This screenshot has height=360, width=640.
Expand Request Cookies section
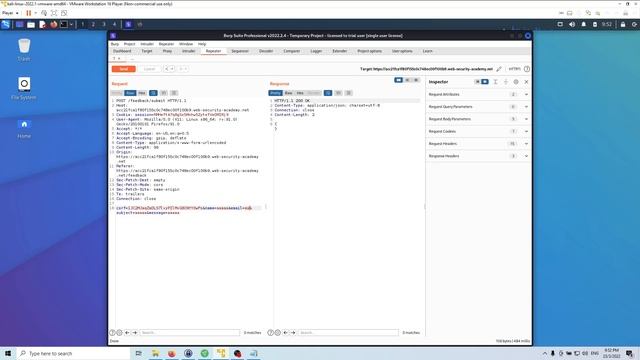click(478, 131)
